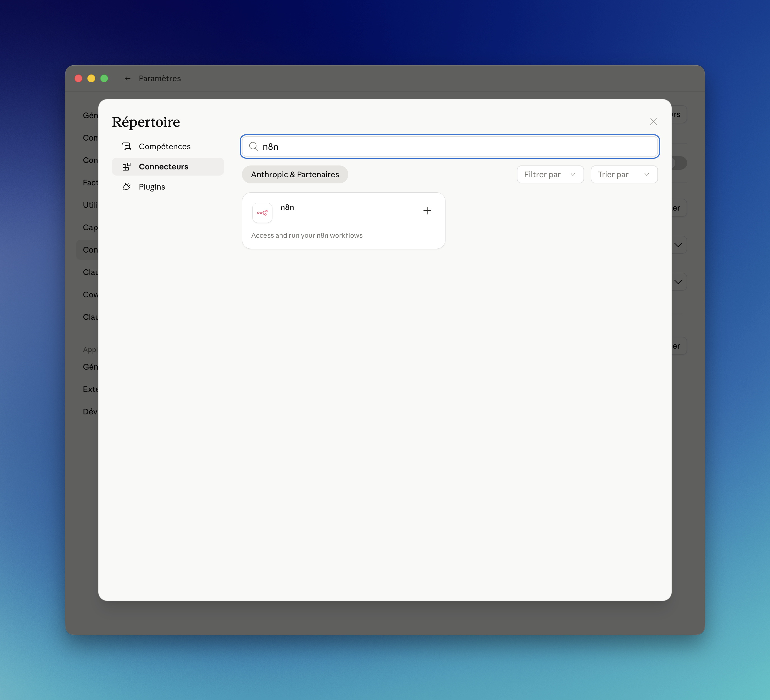770x700 pixels.
Task: Click the Répertoire heading
Action: tap(146, 122)
